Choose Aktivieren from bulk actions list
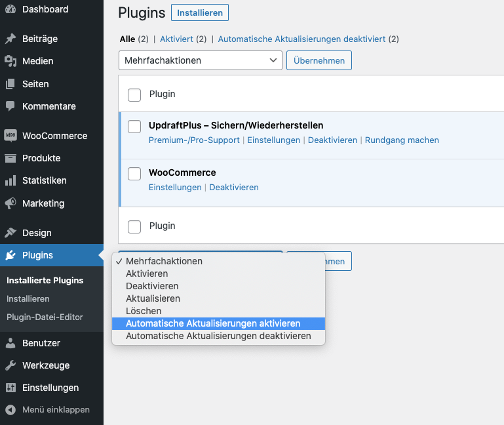This screenshot has width=504, height=425. (x=218, y=273)
